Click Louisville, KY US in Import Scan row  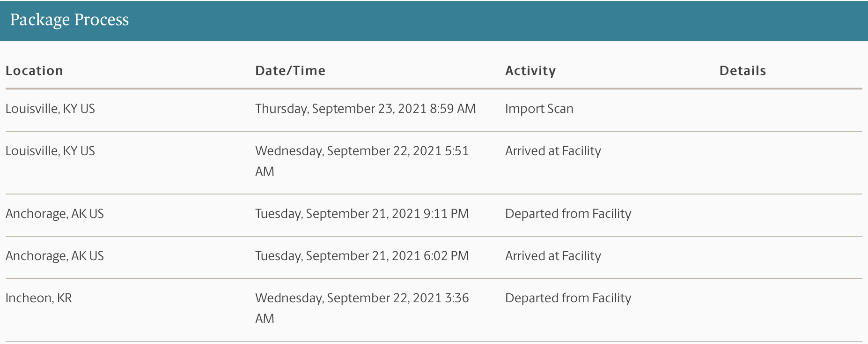click(50, 109)
